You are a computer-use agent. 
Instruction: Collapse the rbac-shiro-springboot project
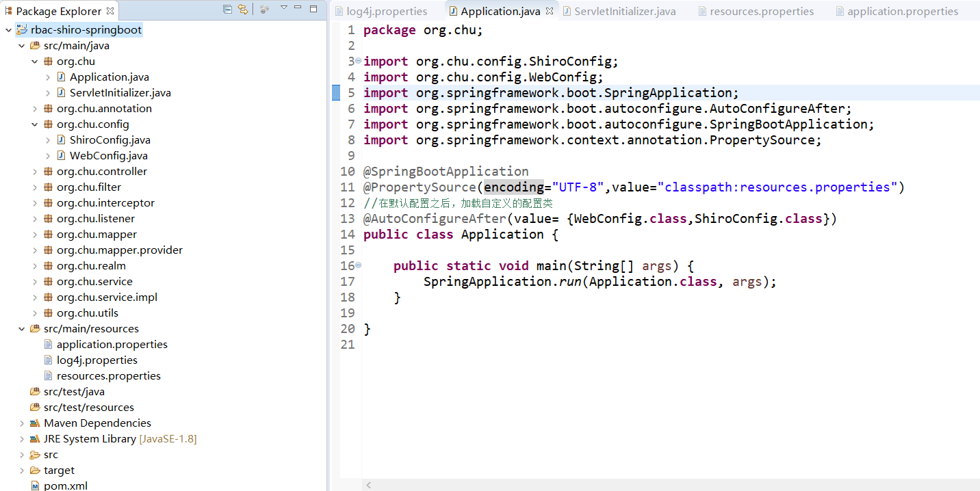[8, 30]
